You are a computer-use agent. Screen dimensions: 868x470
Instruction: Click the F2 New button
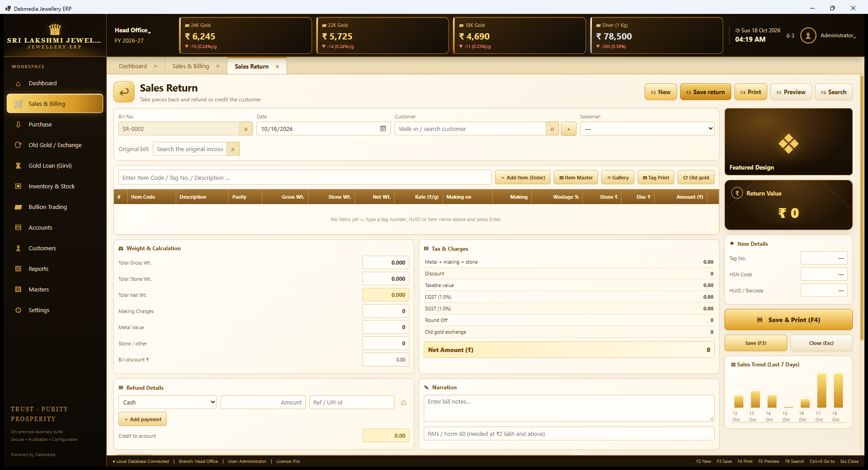pyautogui.click(x=660, y=92)
